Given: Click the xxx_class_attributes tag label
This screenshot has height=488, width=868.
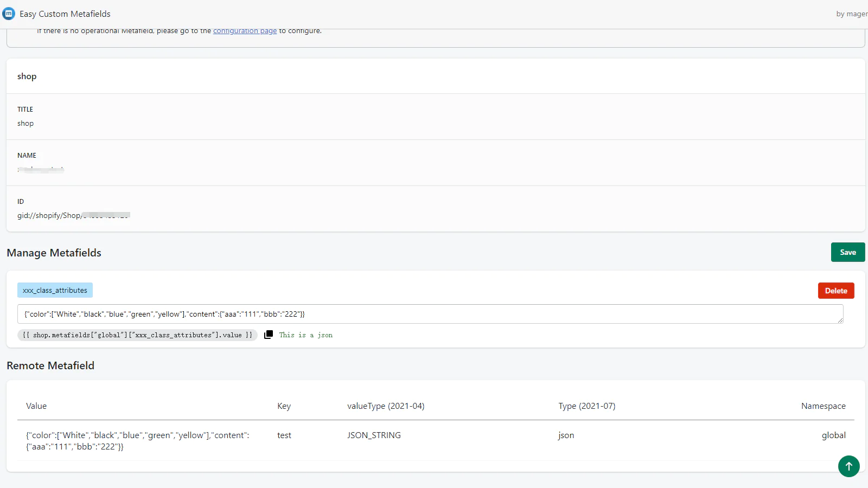Looking at the screenshot, I should (x=55, y=290).
